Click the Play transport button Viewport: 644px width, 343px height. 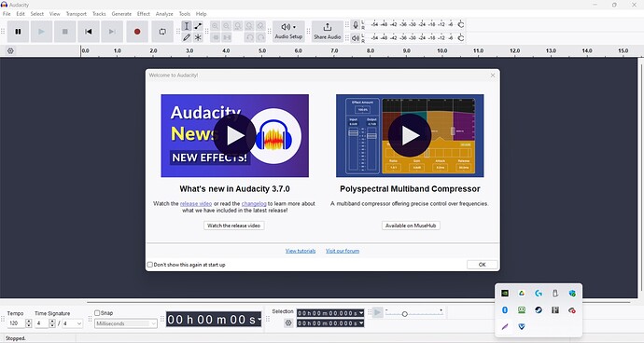pos(41,32)
